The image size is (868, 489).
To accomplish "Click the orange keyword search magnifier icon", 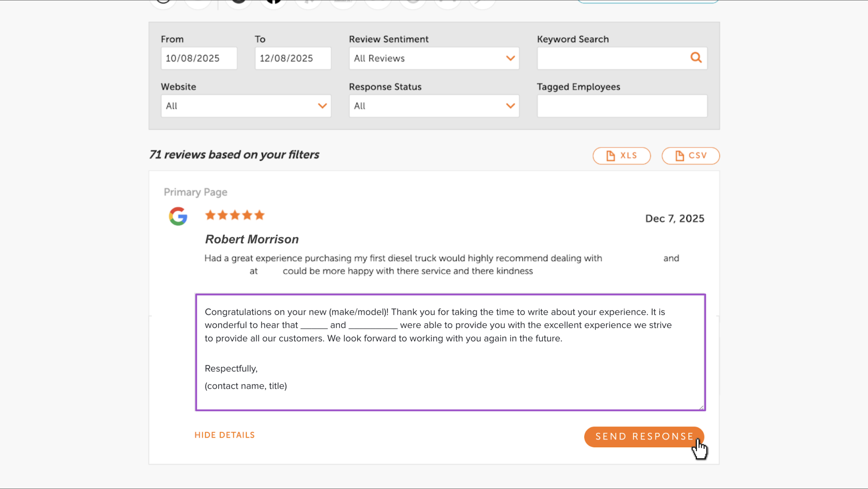I will point(696,58).
